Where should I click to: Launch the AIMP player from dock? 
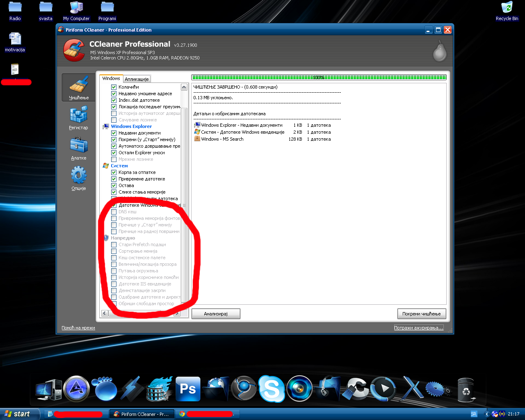coord(77,388)
